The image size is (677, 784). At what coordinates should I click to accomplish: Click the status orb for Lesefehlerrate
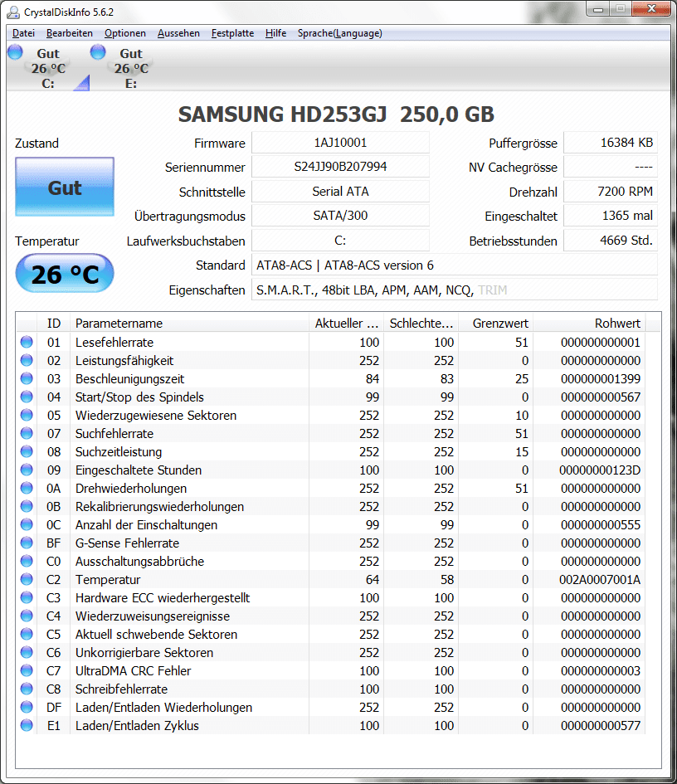point(27,342)
